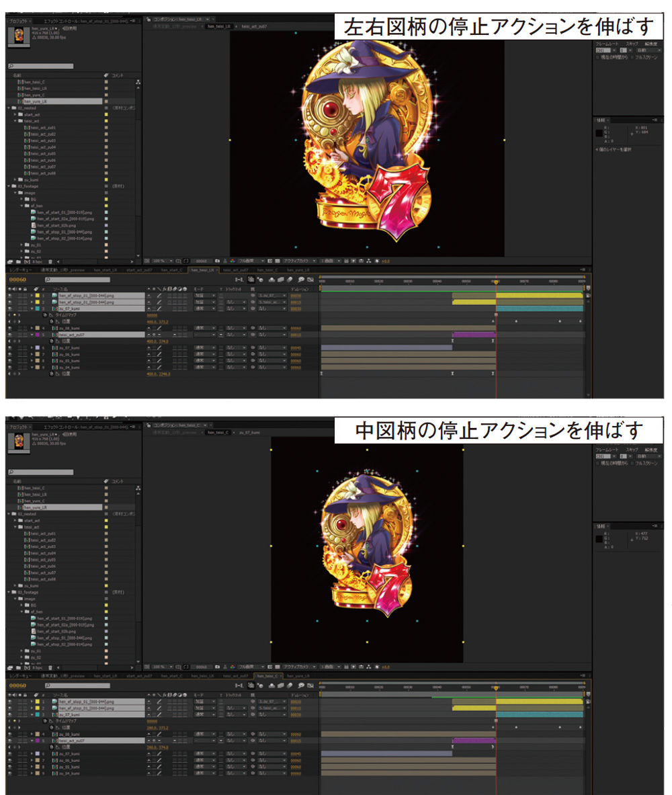This screenshot has width=672, height=795.
Task: Expand the start_act folder in upper Project panel
Action: tap(15, 115)
